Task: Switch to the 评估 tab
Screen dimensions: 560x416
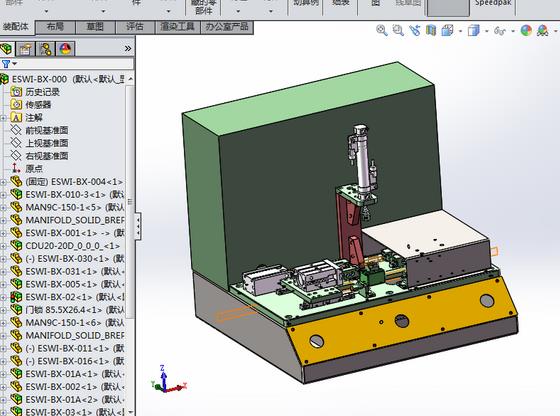Action: pos(135,26)
